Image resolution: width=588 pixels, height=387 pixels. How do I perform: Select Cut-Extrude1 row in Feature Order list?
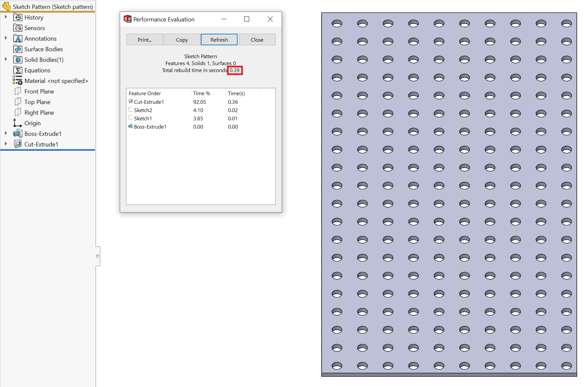click(149, 102)
